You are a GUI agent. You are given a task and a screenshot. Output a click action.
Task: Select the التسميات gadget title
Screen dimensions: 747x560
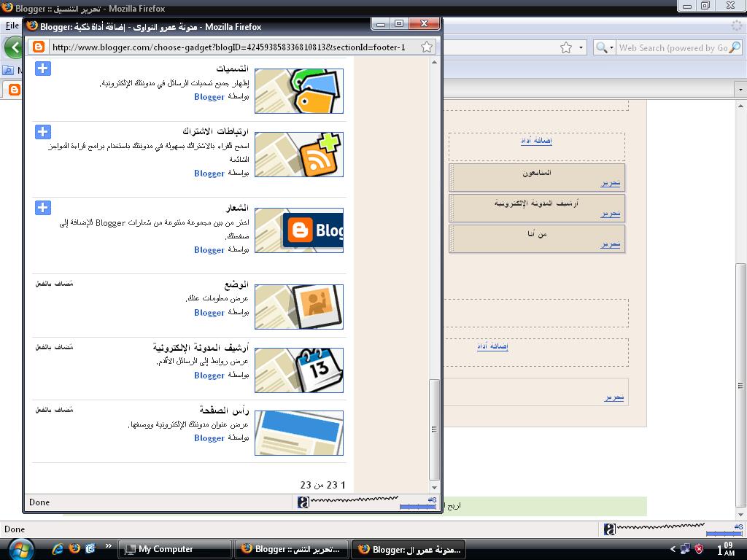[232, 69]
